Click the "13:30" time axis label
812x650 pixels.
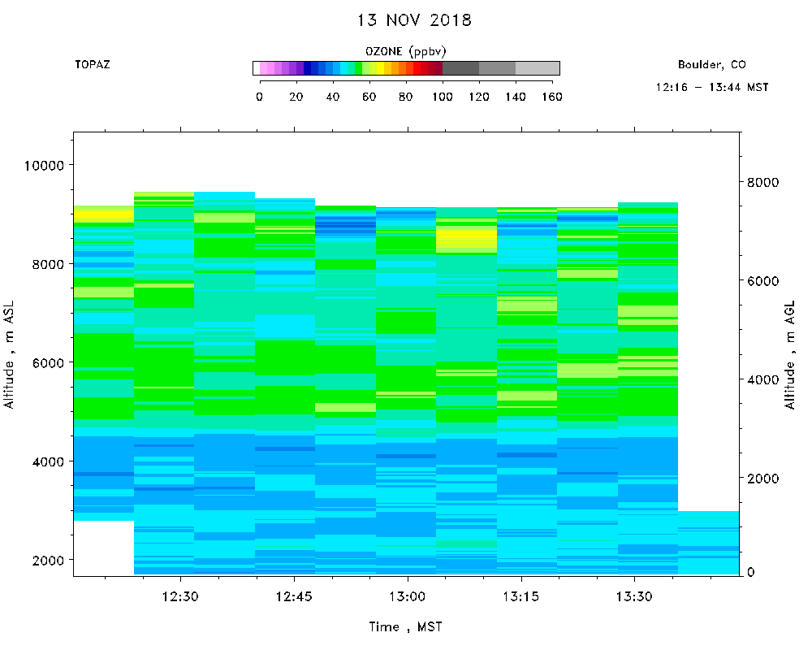(634, 596)
